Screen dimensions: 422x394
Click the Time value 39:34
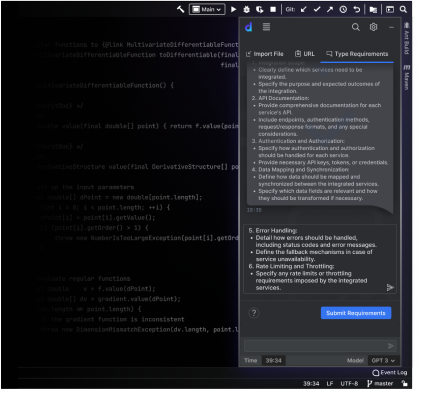coord(274,361)
